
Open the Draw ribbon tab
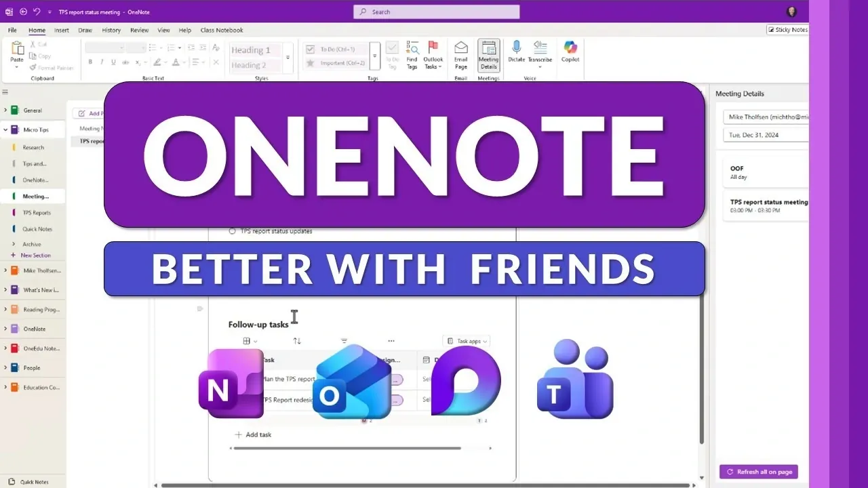pos(85,30)
